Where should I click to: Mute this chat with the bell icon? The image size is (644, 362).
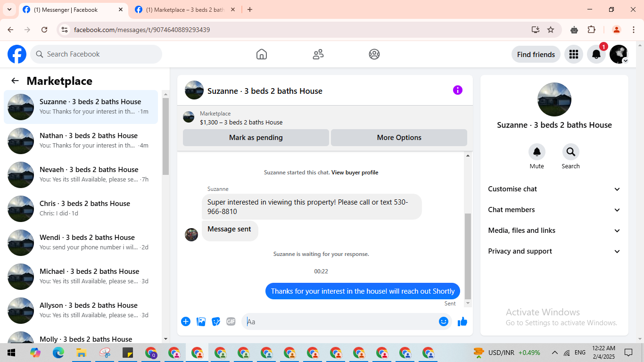pyautogui.click(x=537, y=152)
